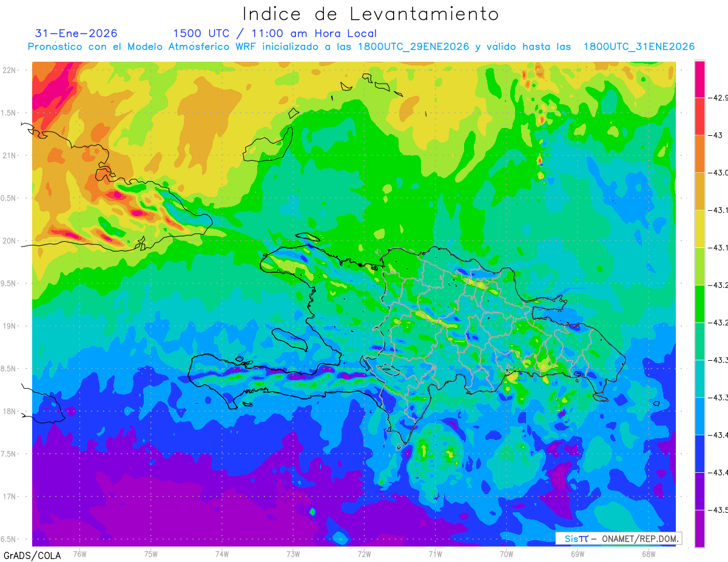Click the 72W longitude label

coord(364,554)
